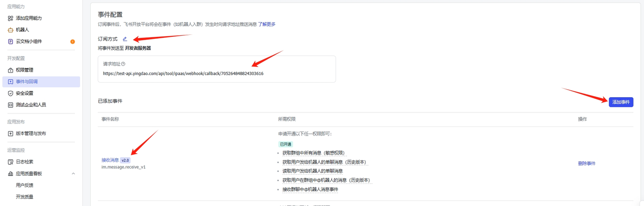Viewport: 644px width, 206px height.
Task: Click the orange badge on 云文档小组件
Action: [x=72, y=41]
